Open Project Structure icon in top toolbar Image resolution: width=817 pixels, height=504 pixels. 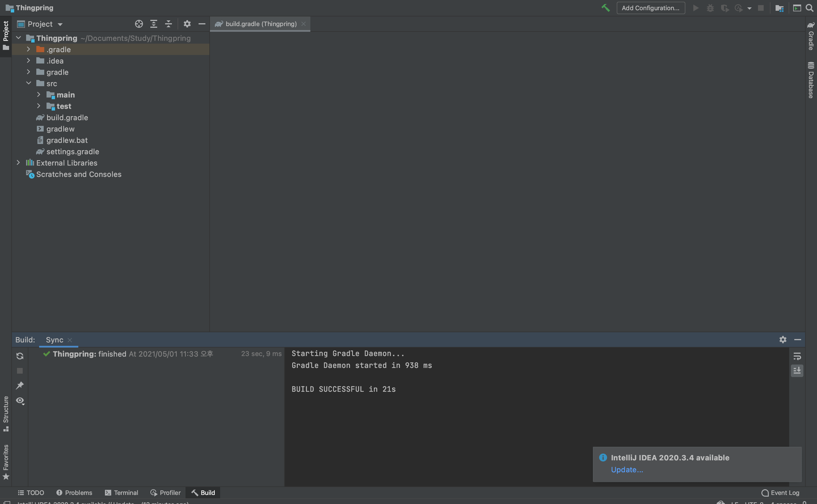pos(779,8)
